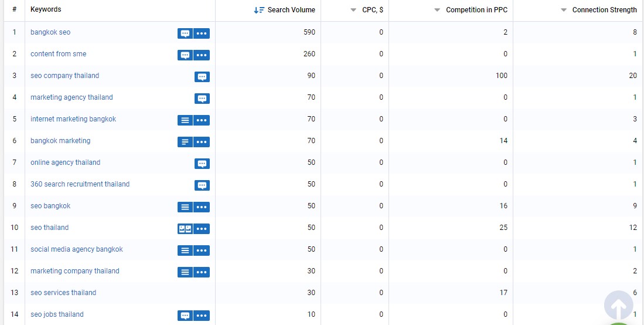This screenshot has height=325, width=644.
Task: Sort the table by Competition in PPC
Action: click(471, 10)
